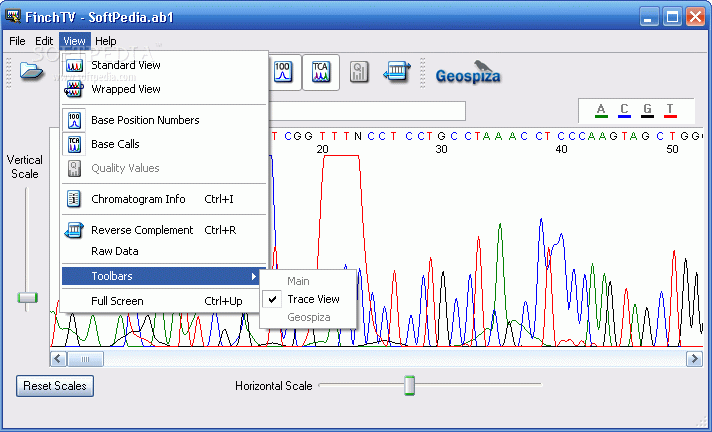
Task: Select Chromatogram Info menu entry
Action: pyautogui.click(x=164, y=199)
